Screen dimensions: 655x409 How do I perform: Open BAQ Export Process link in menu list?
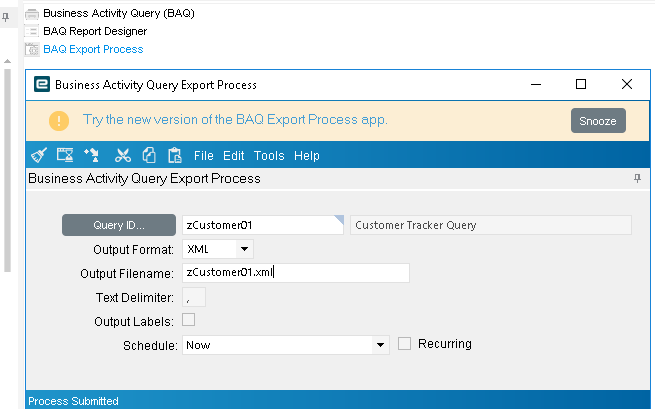tap(93, 49)
